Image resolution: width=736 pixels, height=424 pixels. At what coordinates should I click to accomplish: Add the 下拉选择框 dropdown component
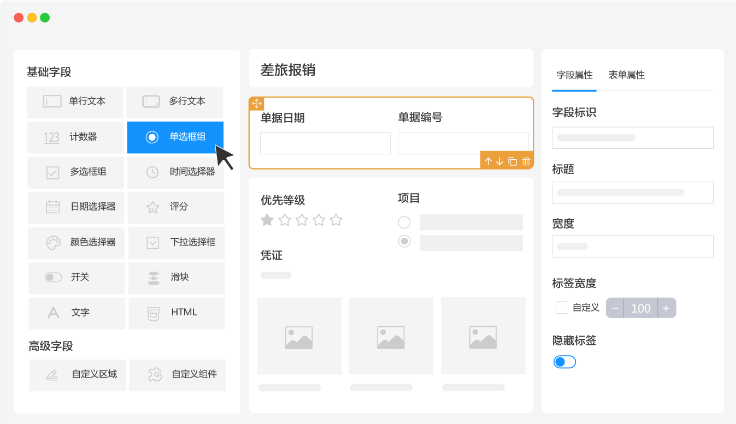coord(175,242)
